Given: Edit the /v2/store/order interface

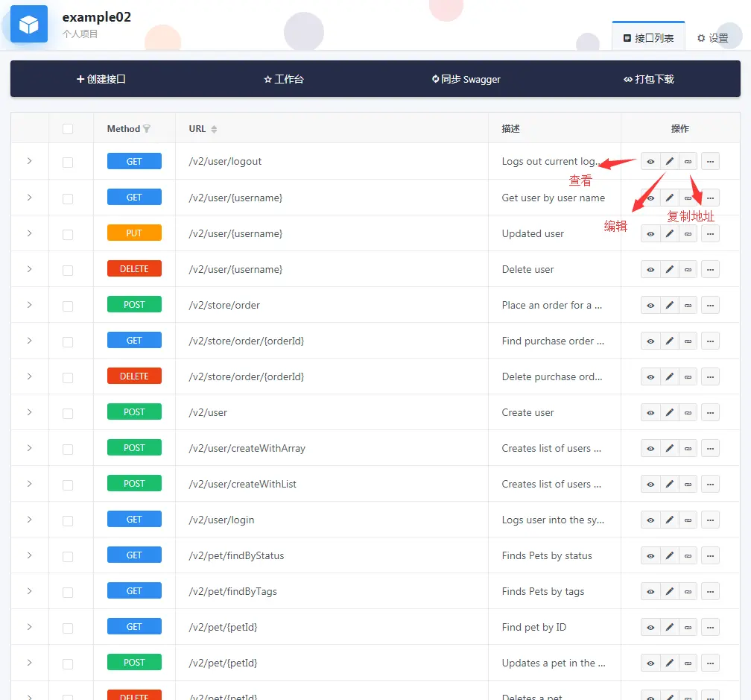Looking at the screenshot, I should pos(669,305).
